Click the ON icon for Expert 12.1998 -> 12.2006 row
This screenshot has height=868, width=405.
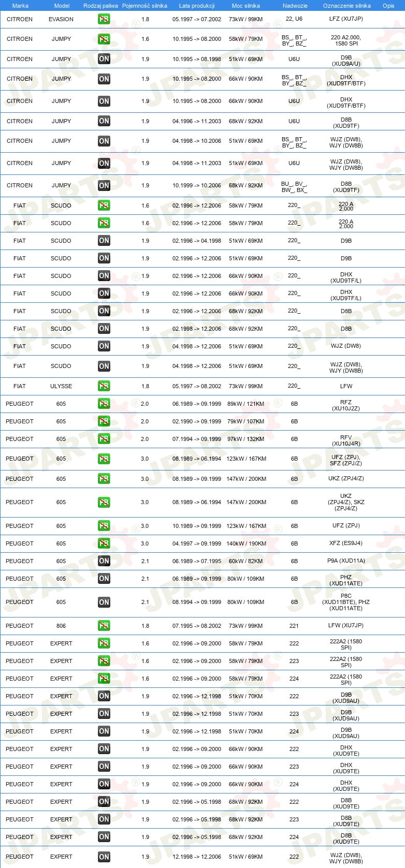(104, 857)
